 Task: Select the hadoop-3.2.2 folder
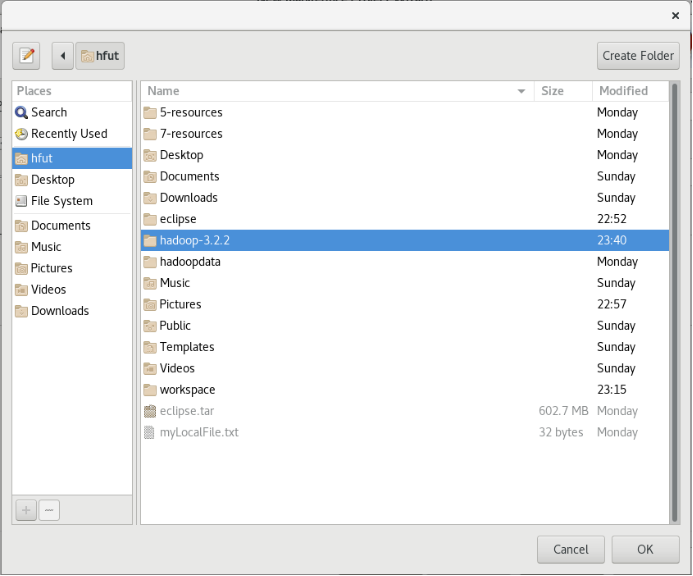tap(405, 240)
